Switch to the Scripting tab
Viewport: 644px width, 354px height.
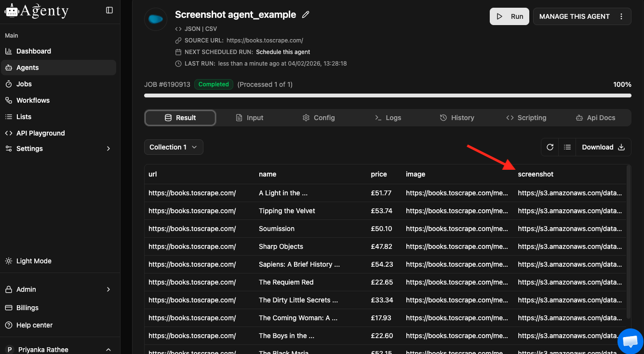click(x=526, y=118)
